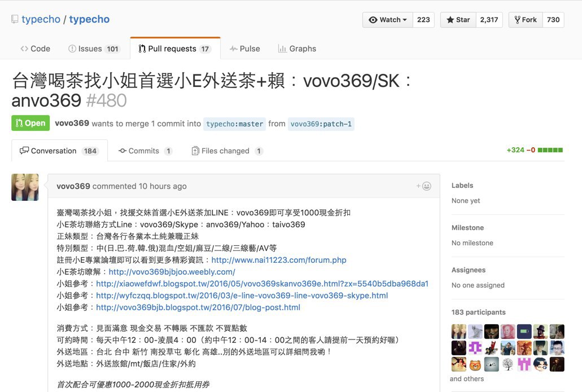This screenshot has height=392, width=582.
Task: Click the repository book icon beside typecho
Action: click(x=15, y=19)
